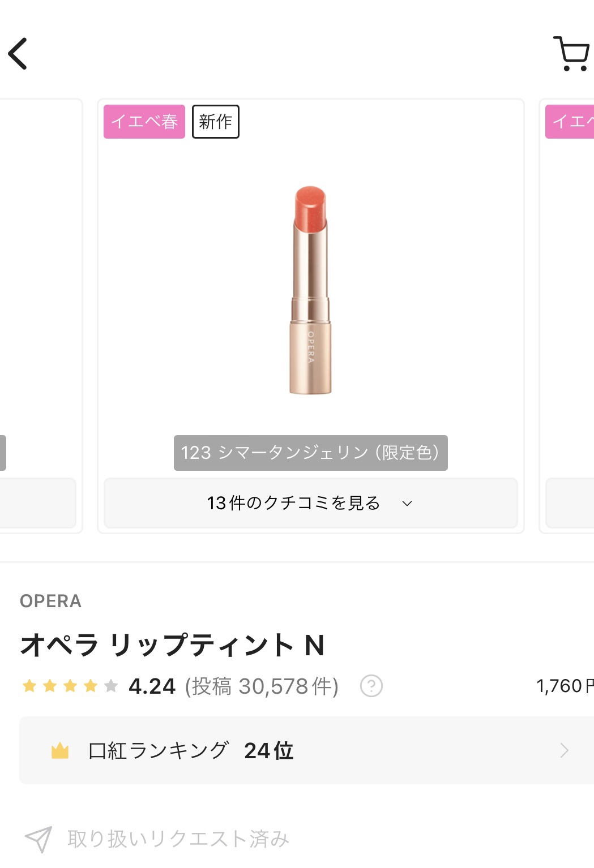Viewport: 594px width, 868px height.
Task: Tap the オペラ リップティント N title
Action: tap(173, 645)
